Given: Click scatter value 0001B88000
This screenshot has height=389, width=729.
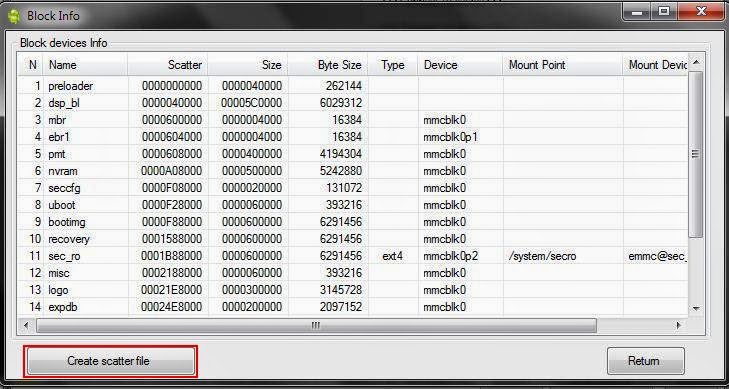Looking at the screenshot, I should pyautogui.click(x=172, y=256).
